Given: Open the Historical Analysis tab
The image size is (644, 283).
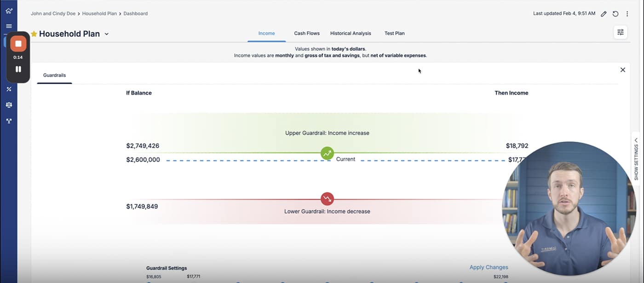Looking at the screenshot, I should (351, 33).
